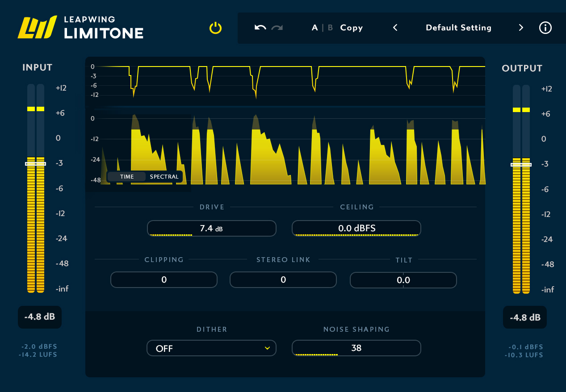This screenshot has width=566, height=392.
Task: Click the redo arrow icon
Action: tap(277, 27)
